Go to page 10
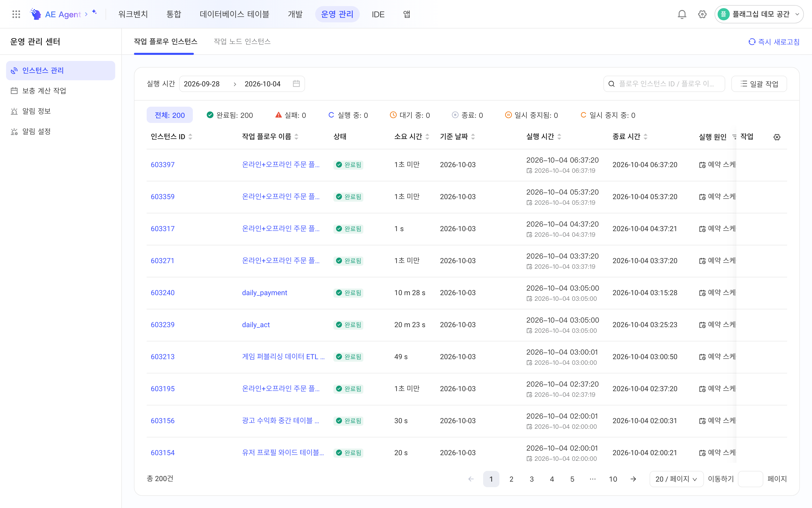This screenshot has width=812, height=508. (613, 479)
